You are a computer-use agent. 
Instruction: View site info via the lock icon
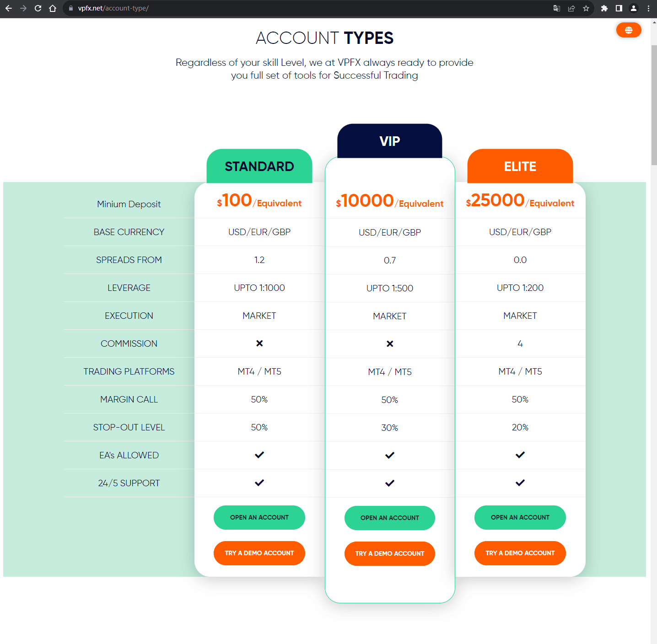(x=71, y=8)
